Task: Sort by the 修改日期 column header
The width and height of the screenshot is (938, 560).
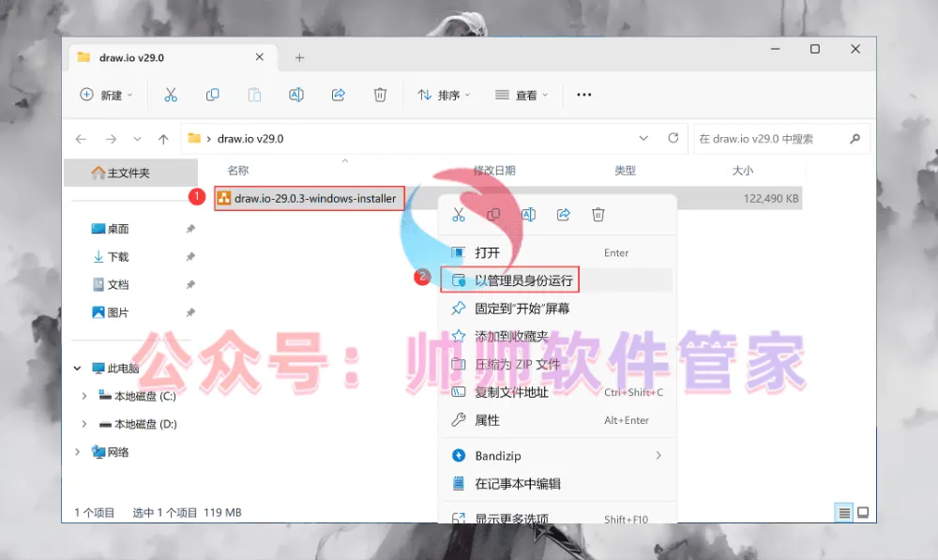Action: click(494, 171)
